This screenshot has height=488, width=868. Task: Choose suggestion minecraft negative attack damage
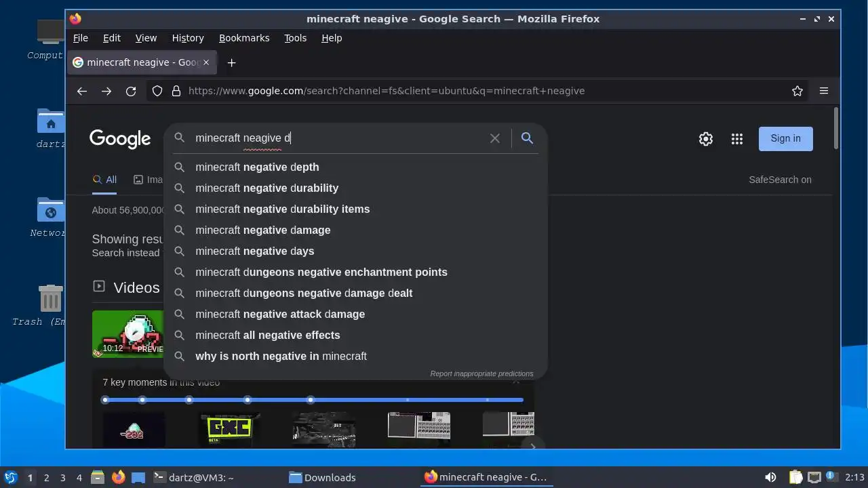[355, 314]
